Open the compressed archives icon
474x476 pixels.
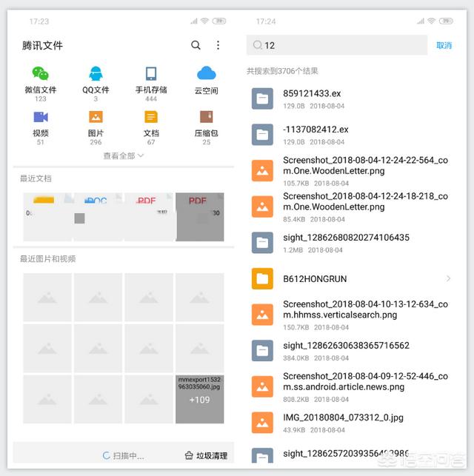click(207, 117)
